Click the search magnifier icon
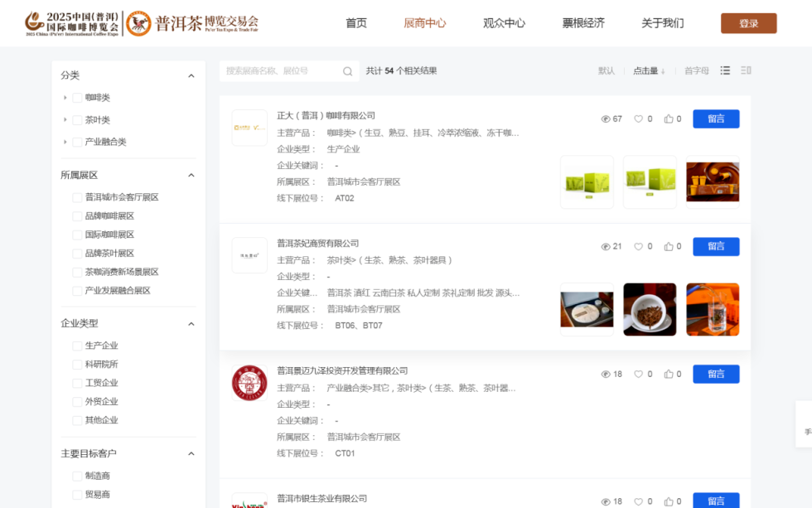812x508 pixels. point(347,71)
